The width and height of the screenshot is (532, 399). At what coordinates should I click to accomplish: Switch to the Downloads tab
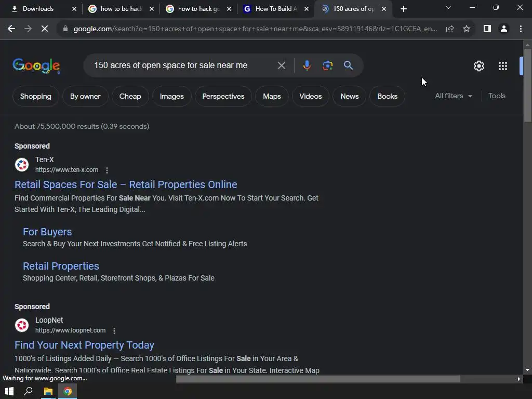coord(43,9)
